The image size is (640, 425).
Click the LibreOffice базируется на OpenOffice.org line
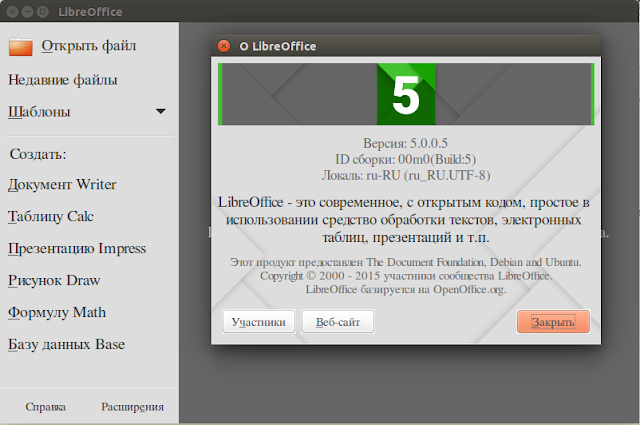(406, 289)
